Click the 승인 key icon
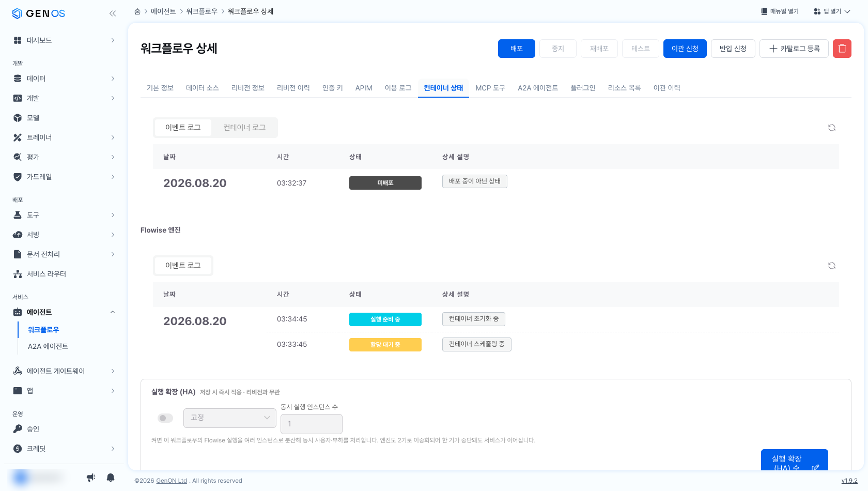868x491 pixels. 18,429
